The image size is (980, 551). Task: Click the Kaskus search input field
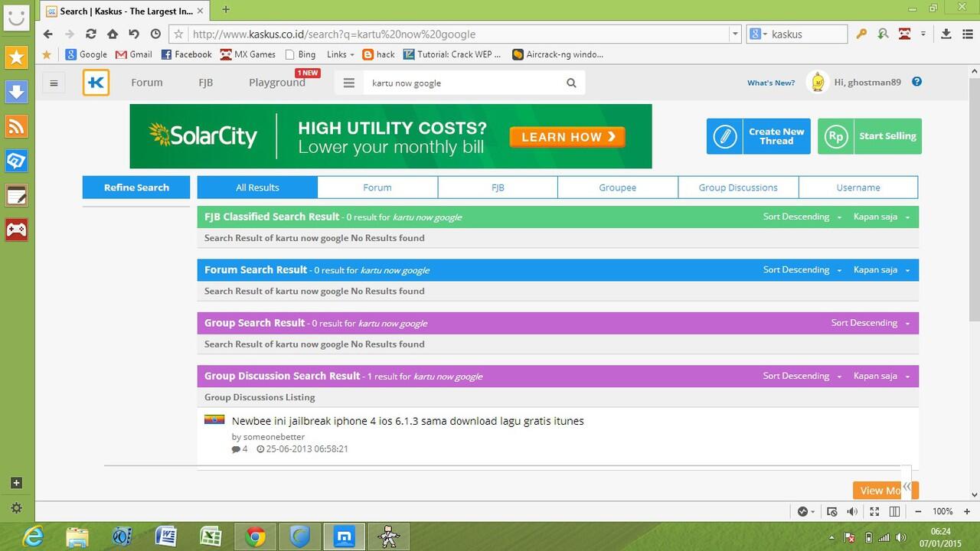(463, 83)
